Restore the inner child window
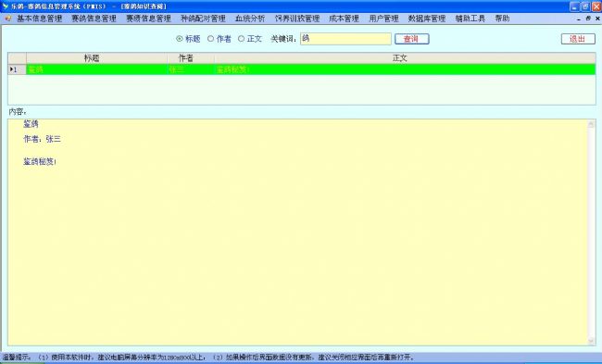 tap(588, 19)
